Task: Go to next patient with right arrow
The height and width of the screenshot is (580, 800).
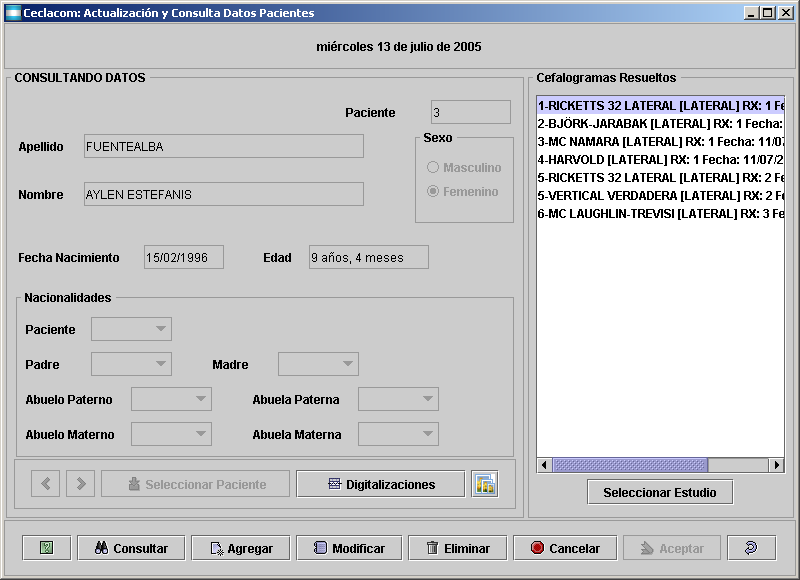Action: tap(80, 484)
